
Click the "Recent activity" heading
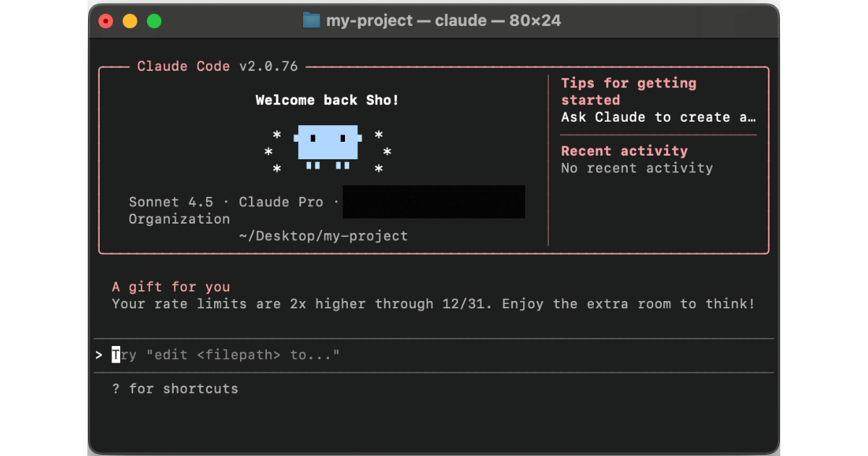pos(624,151)
